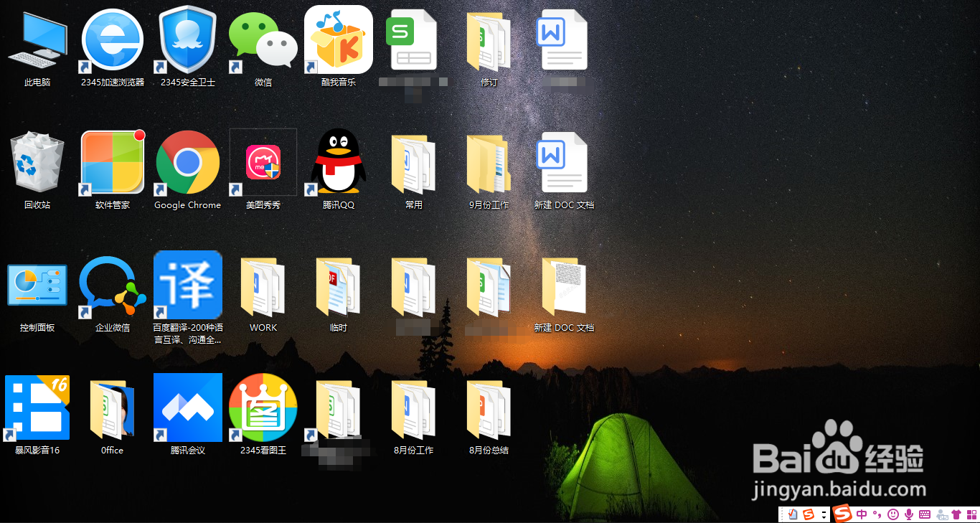
Task: Click the large Sogou S logo on IME bar
Action: 842,514
